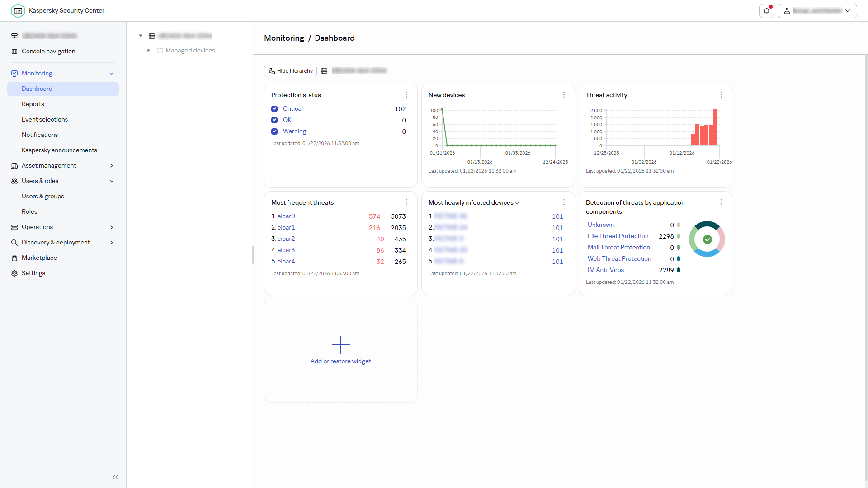Click the Detection of threats donut chart
868x488 pixels.
click(x=707, y=239)
